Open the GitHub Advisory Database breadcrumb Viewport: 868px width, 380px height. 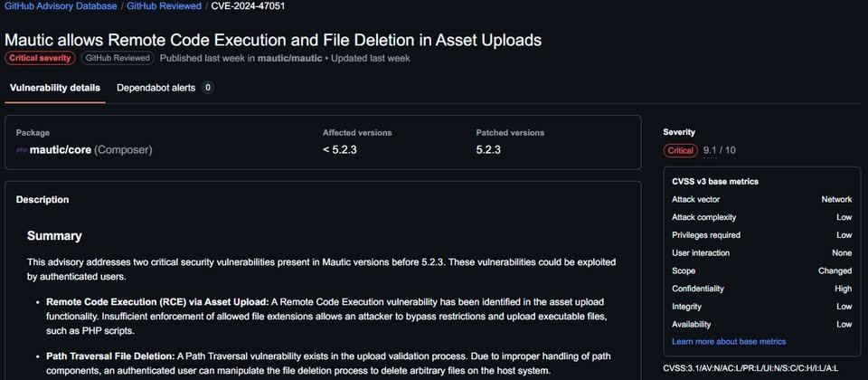[x=61, y=6]
